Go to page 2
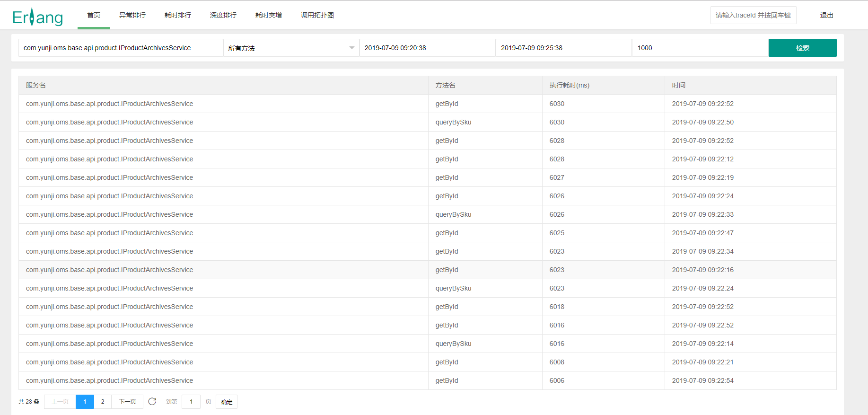Image resolution: width=868 pixels, height=415 pixels. tap(103, 401)
